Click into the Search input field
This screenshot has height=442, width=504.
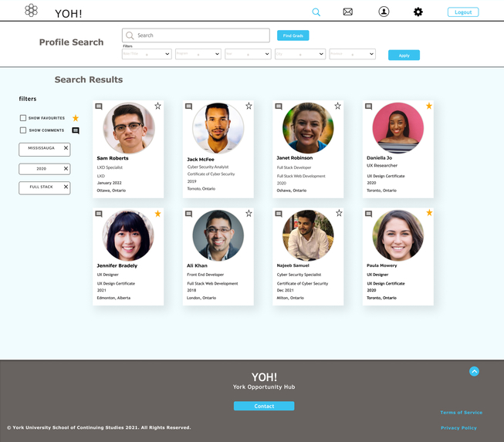click(196, 35)
